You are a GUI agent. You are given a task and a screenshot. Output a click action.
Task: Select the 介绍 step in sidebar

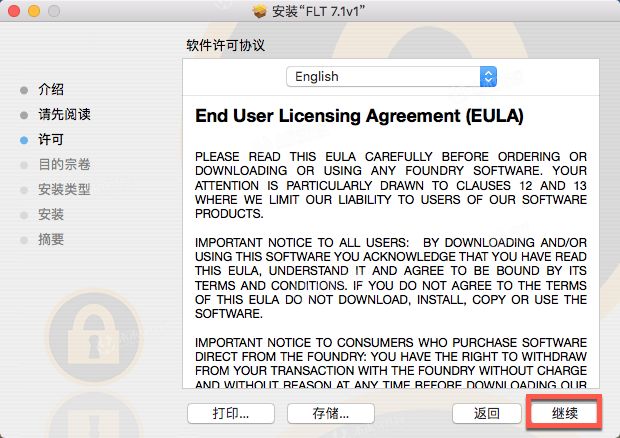(x=51, y=89)
